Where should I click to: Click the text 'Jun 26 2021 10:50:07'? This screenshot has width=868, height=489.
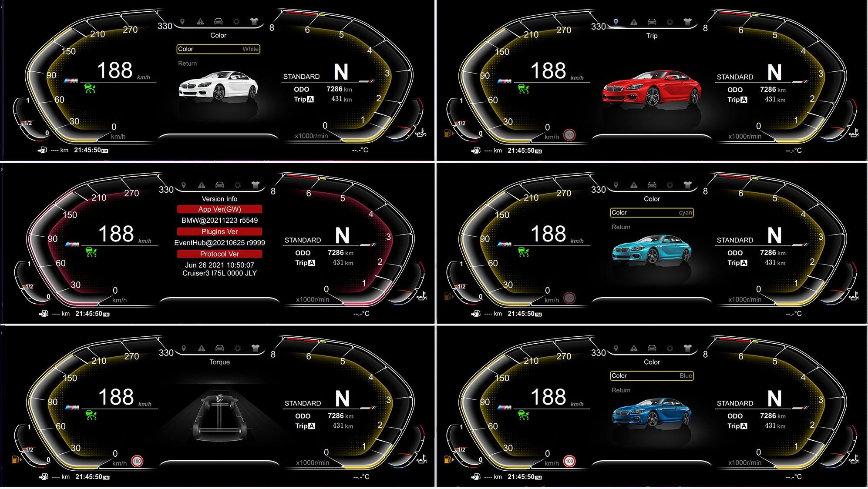220,265
